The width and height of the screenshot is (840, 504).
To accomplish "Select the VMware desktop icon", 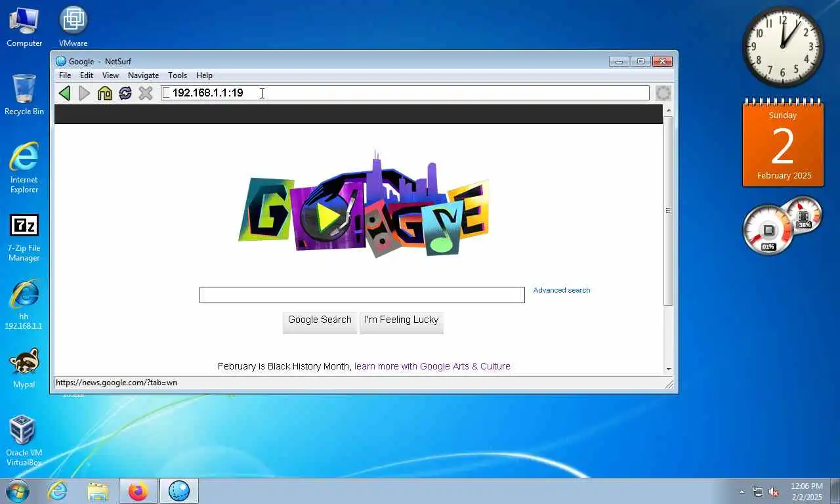I will pyautogui.click(x=73, y=27).
